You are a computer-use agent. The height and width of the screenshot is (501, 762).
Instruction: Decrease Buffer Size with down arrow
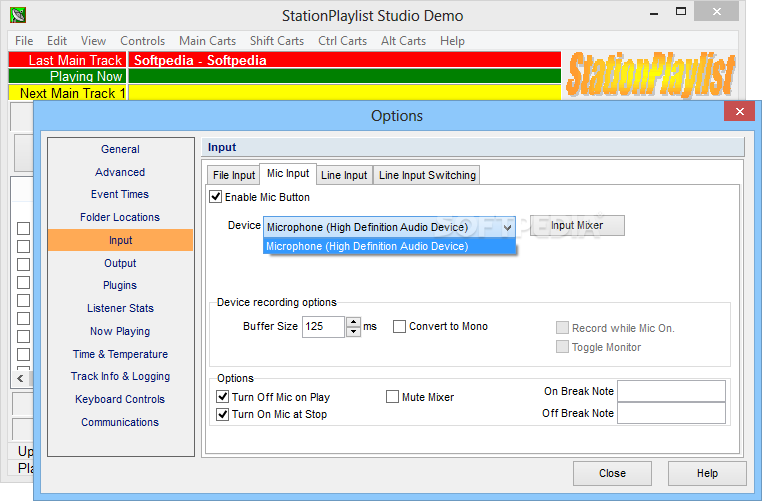tap(353, 332)
